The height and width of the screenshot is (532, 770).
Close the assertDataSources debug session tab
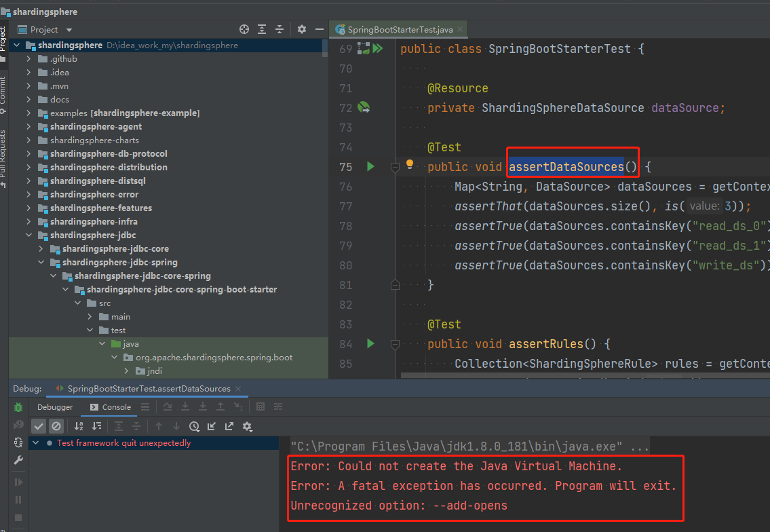tap(238, 389)
